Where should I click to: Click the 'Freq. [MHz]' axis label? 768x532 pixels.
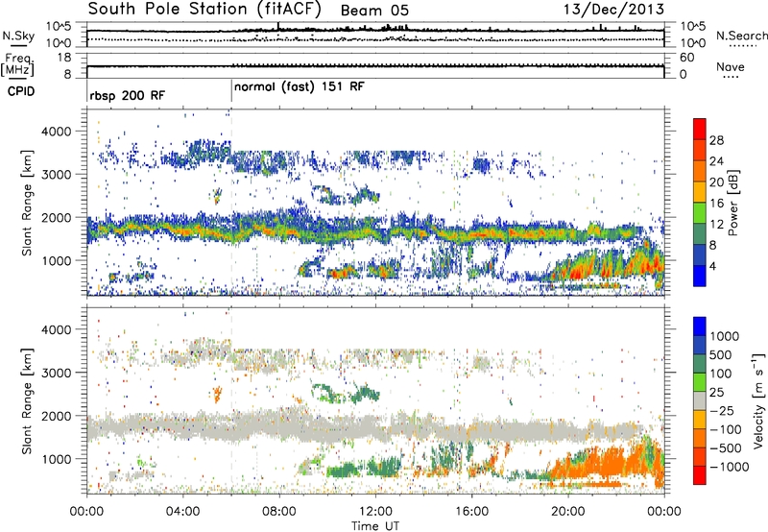(17, 65)
